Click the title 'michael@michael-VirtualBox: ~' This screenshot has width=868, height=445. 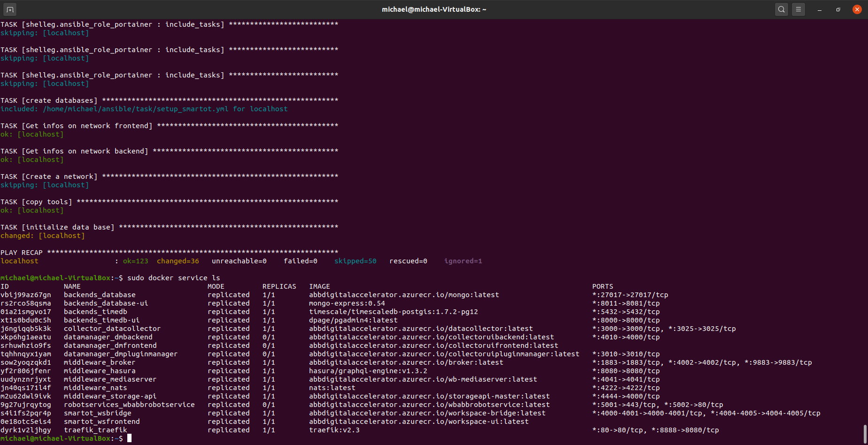pos(434,9)
